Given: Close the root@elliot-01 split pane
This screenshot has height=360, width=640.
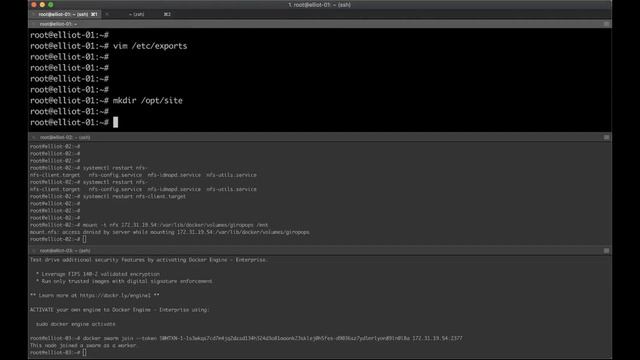Looking at the screenshot, I should tap(34, 24).
